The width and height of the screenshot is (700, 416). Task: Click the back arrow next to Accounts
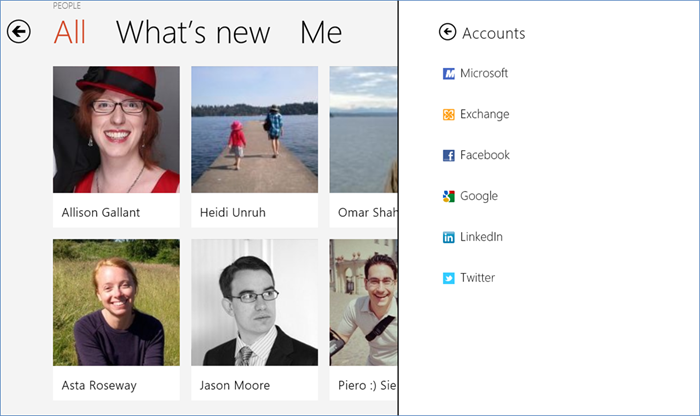pyautogui.click(x=447, y=33)
